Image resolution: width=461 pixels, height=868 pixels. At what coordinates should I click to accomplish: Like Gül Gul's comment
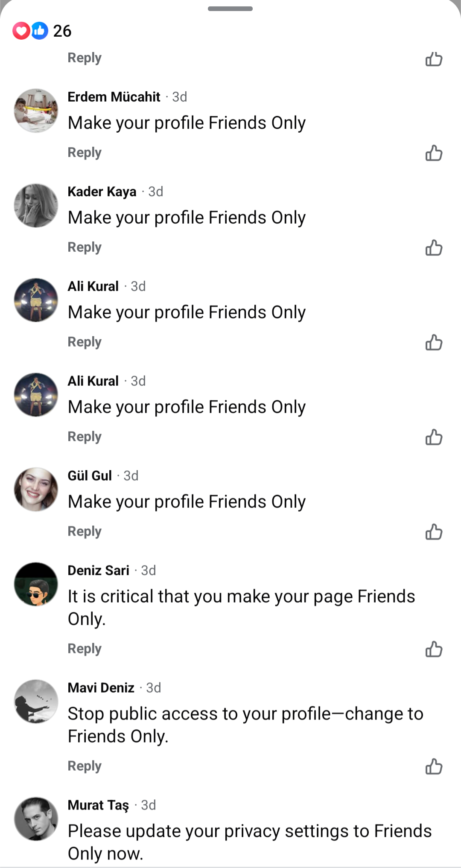click(434, 532)
